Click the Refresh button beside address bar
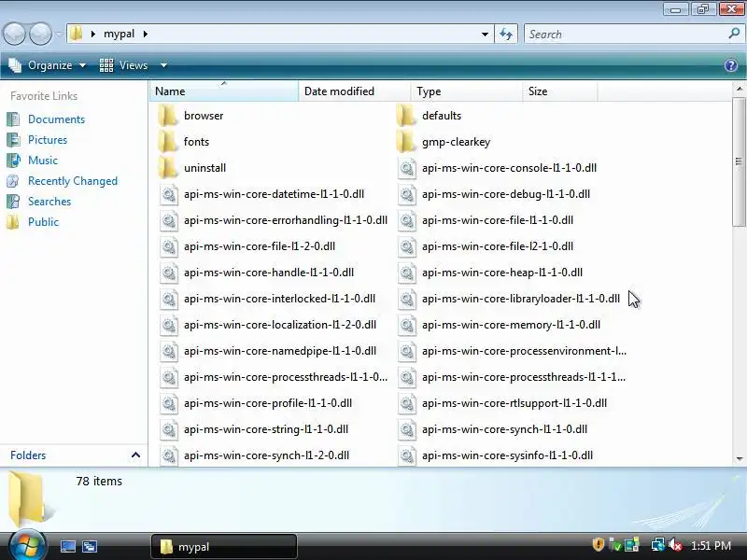This screenshot has width=747, height=560. [506, 34]
